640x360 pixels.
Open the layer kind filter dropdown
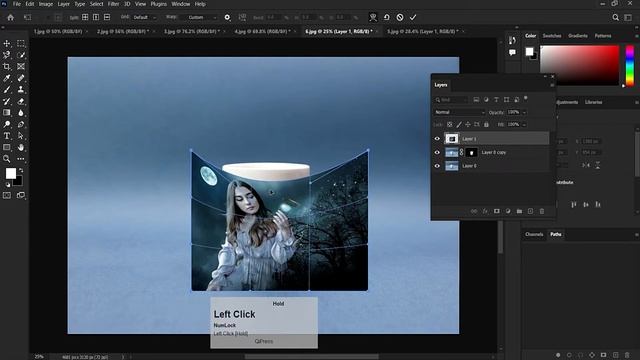451,100
